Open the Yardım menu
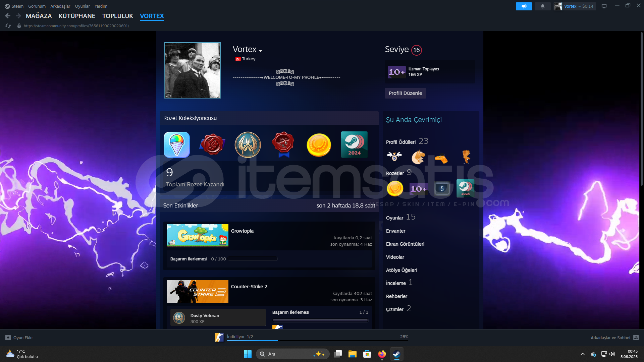 point(101,6)
